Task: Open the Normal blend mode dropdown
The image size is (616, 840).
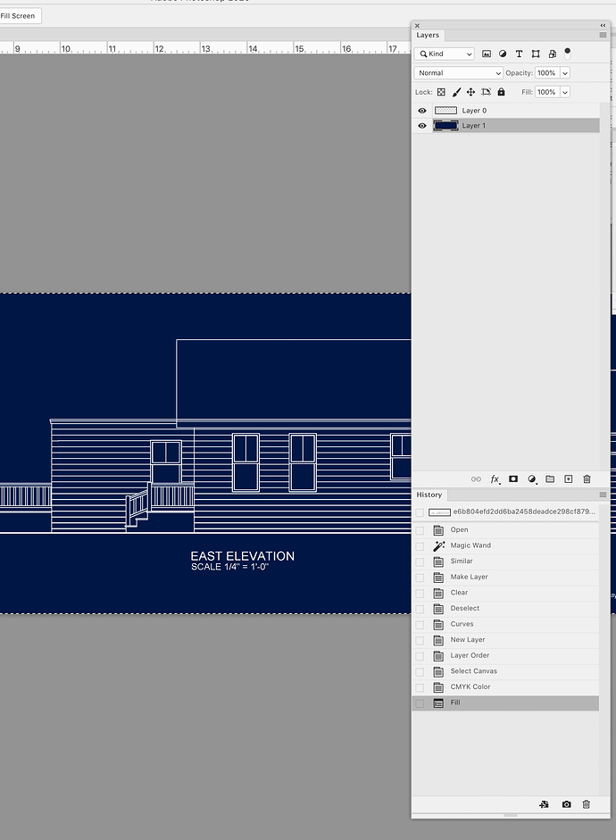Action: (459, 73)
